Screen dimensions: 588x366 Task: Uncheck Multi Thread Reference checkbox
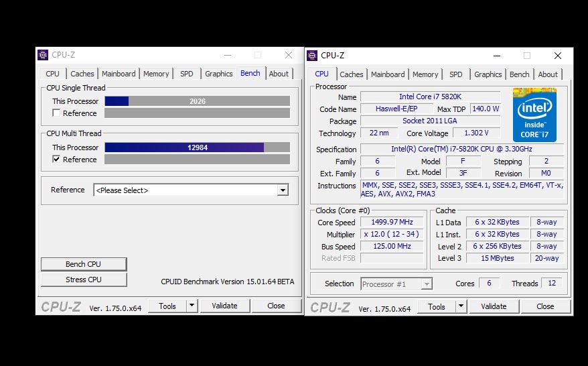(x=56, y=159)
